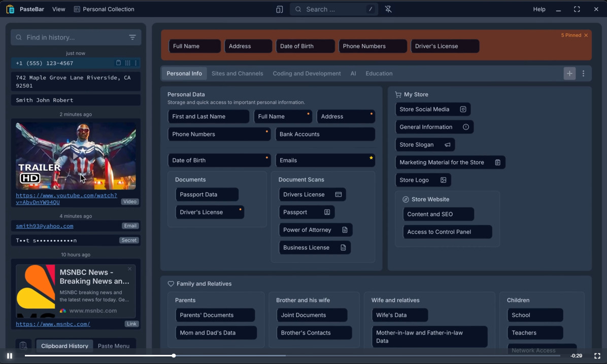Switch to Coding and Development tab

click(x=307, y=74)
